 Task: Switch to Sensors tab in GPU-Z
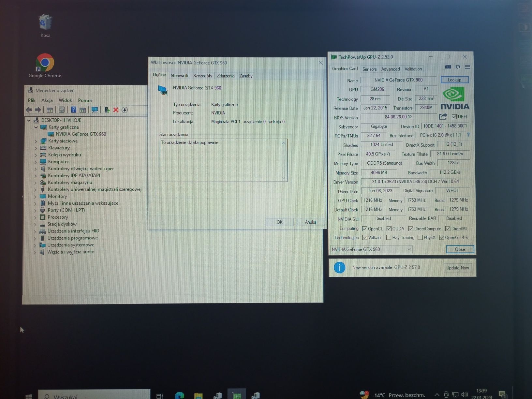369,69
